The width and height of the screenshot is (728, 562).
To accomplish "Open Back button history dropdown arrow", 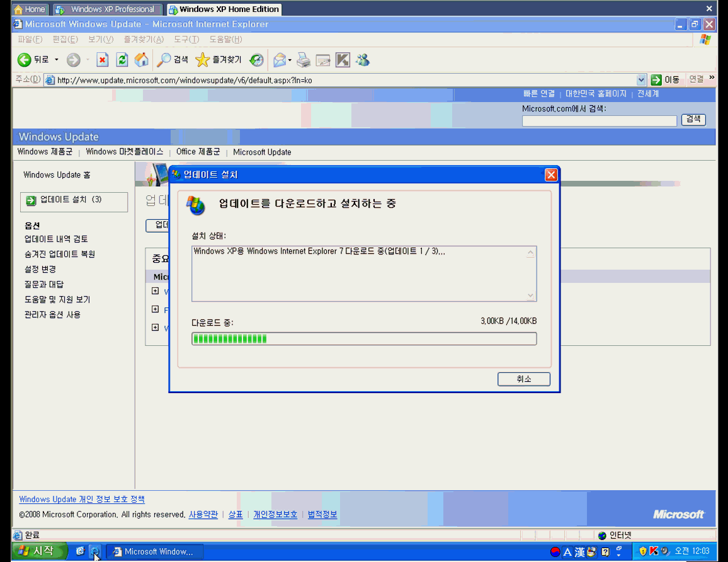I will 57,59.
